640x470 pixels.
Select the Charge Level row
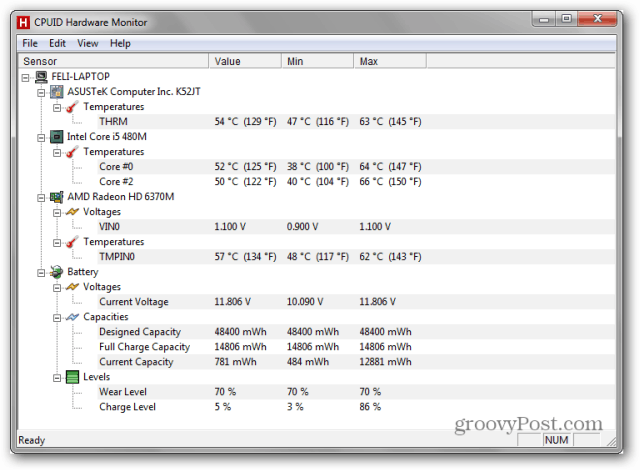356,407
